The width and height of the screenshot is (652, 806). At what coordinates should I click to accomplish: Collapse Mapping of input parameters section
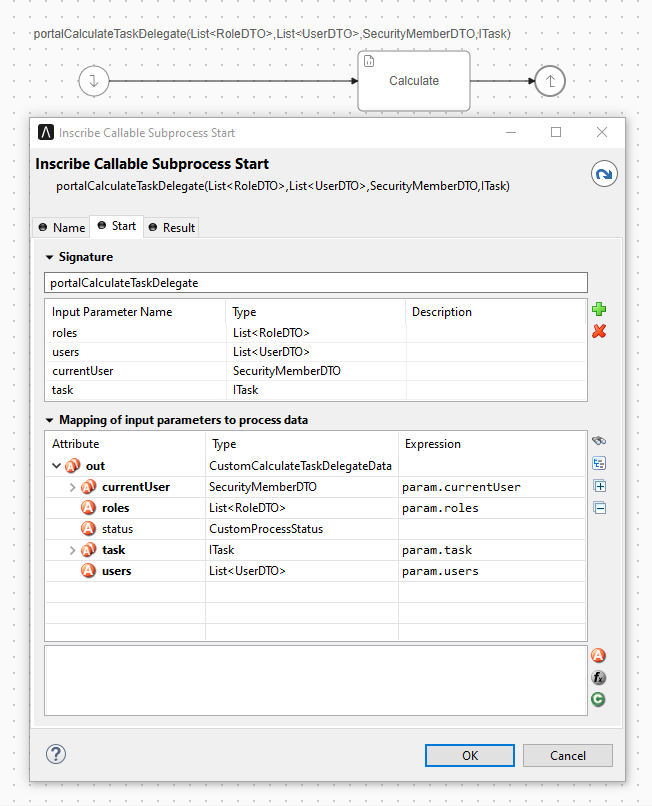coord(49,420)
